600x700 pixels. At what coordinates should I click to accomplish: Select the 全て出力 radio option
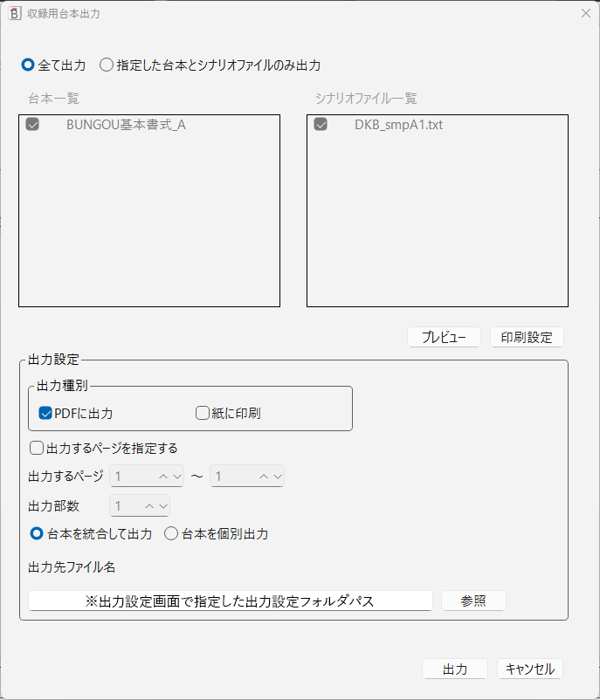(53, 65)
